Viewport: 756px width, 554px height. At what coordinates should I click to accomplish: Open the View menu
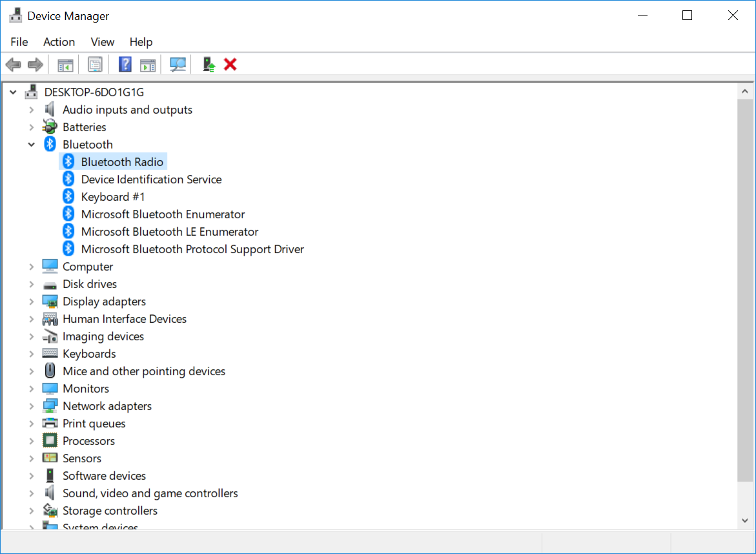click(102, 42)
